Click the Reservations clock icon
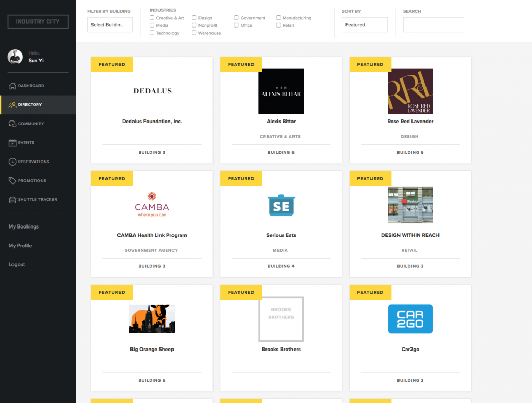 [x=12, y=162]
